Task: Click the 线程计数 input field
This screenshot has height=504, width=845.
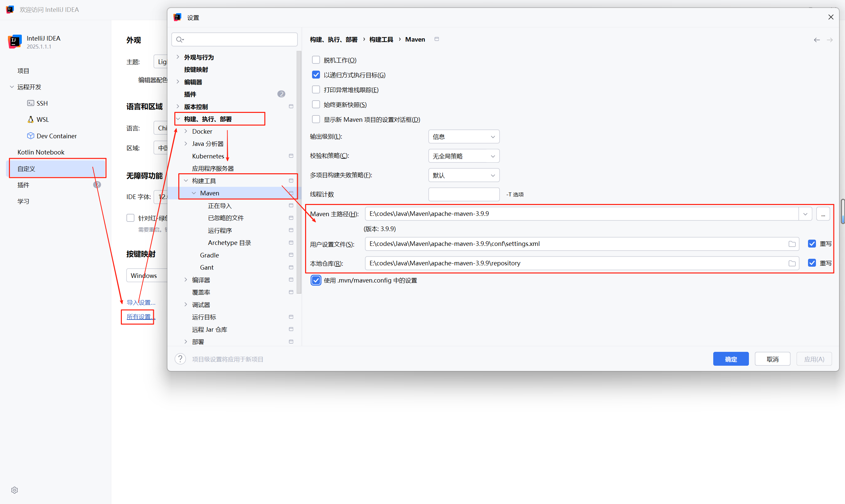Action: [x=464, y=194]
